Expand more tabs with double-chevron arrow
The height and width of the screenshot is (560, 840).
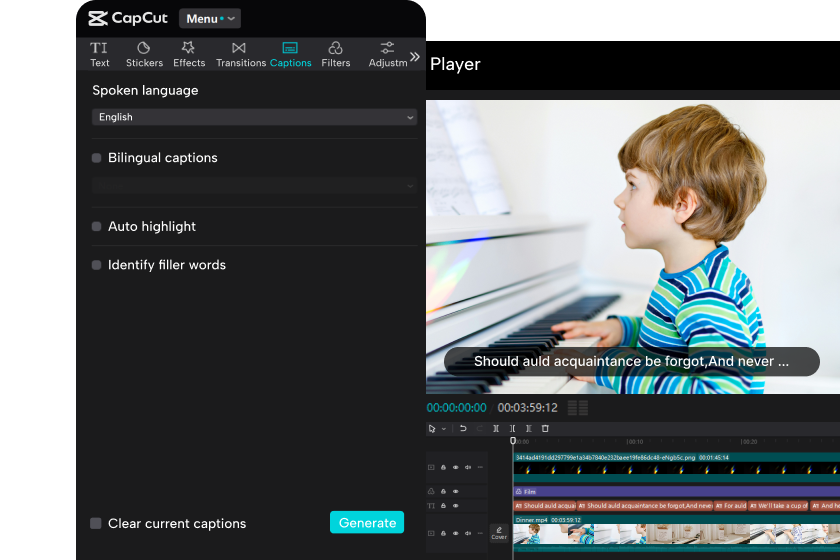click(x=415, y=56)
